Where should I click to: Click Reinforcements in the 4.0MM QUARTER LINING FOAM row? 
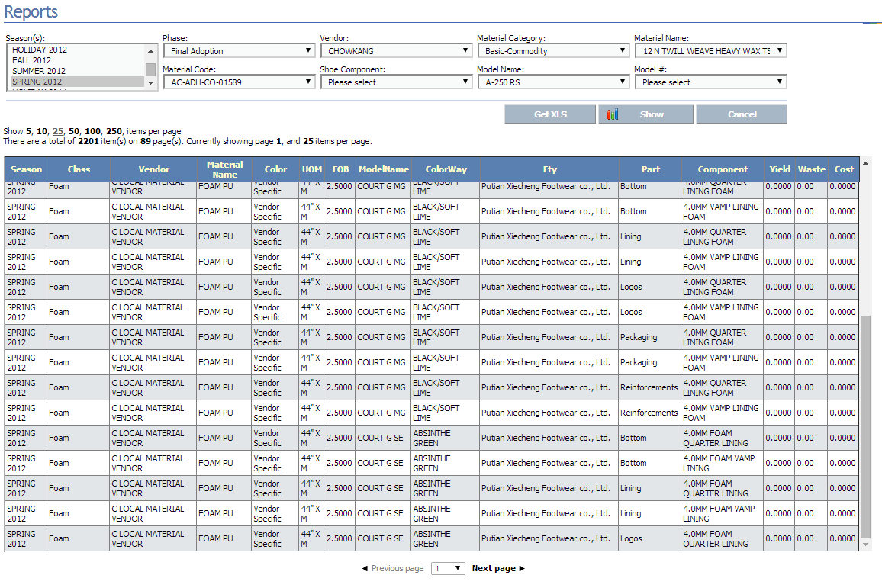[x=649, y=388]
